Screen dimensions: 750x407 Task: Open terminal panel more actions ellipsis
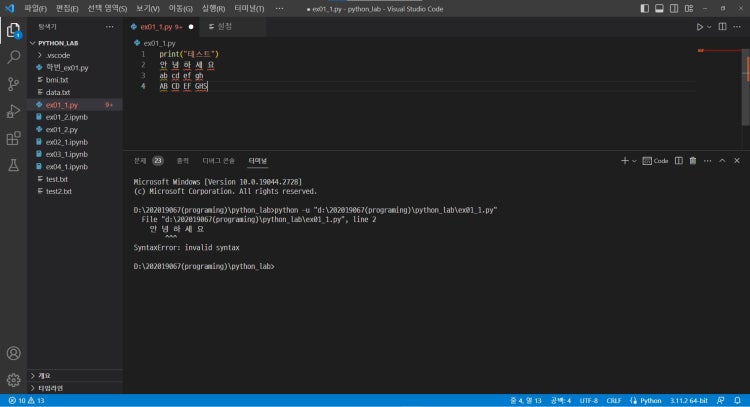(x=707, y=161)
